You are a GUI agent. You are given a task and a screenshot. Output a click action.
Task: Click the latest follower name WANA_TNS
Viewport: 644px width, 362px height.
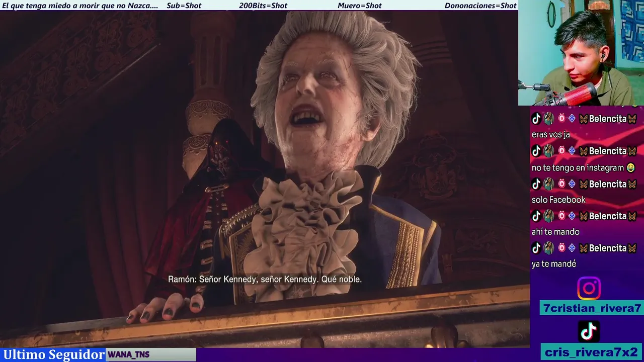(129, 354)
